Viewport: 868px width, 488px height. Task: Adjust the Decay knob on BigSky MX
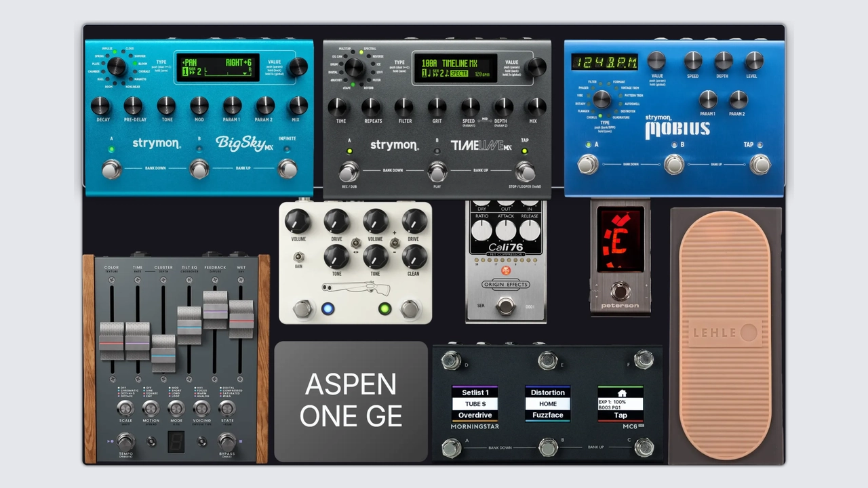pos(100,105)
